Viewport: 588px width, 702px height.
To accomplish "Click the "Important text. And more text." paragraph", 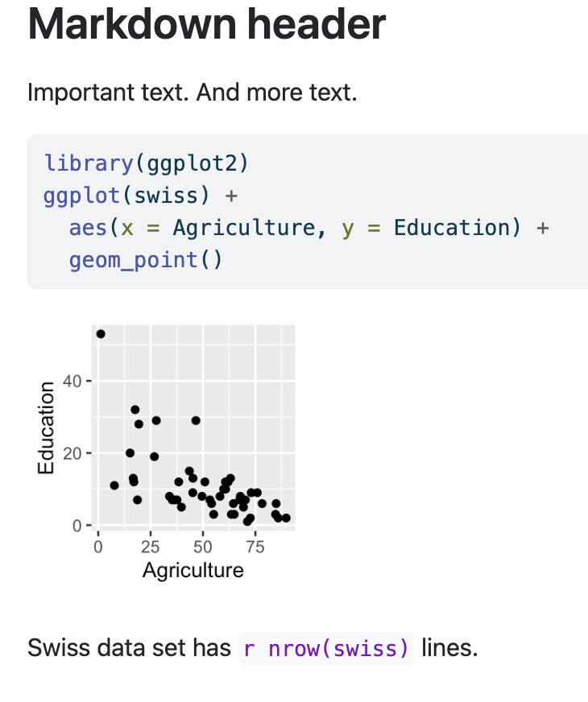I will (192, 93).
